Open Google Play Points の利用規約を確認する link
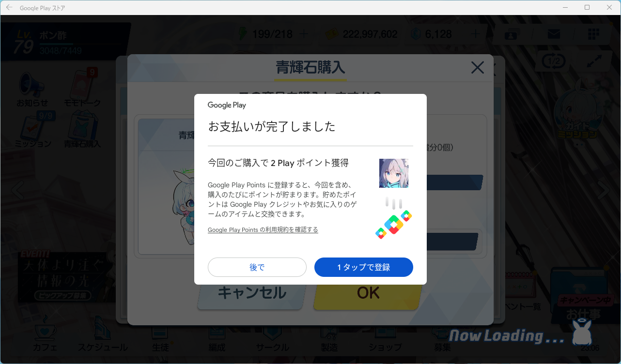 tap(263, 229)
